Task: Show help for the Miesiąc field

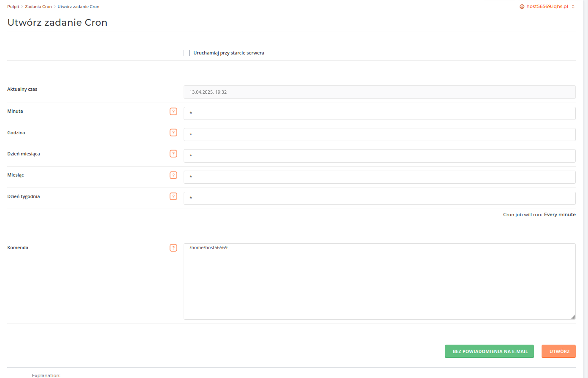Action: tap(173, 175)
